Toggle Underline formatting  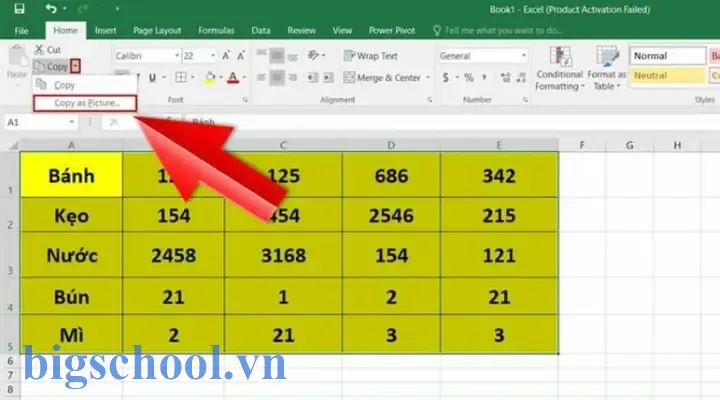point(152,78)
